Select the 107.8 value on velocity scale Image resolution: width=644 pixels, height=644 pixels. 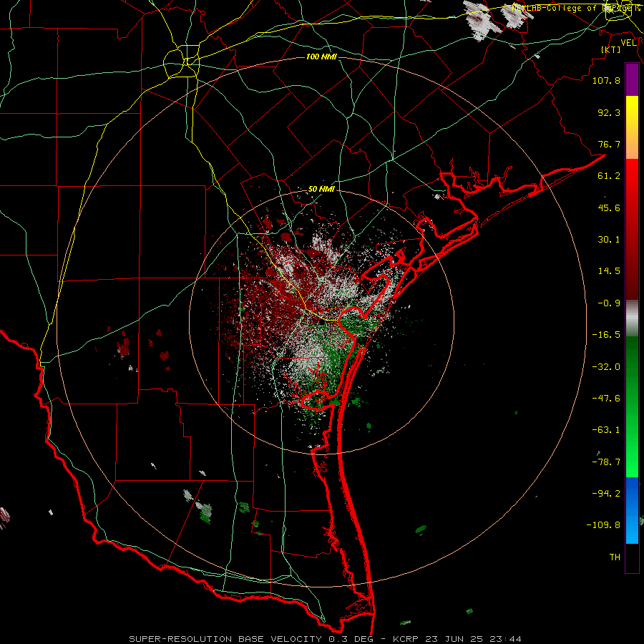[x=606, y=80]
